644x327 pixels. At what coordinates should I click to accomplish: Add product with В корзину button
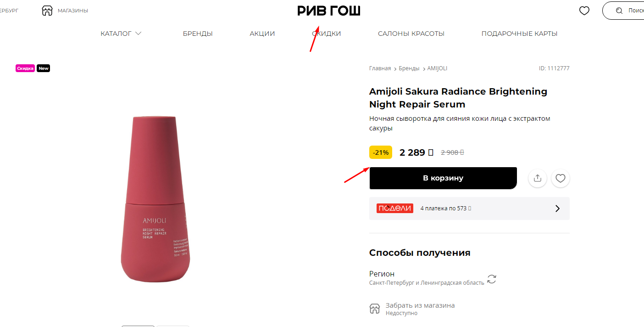coord(443,178)
